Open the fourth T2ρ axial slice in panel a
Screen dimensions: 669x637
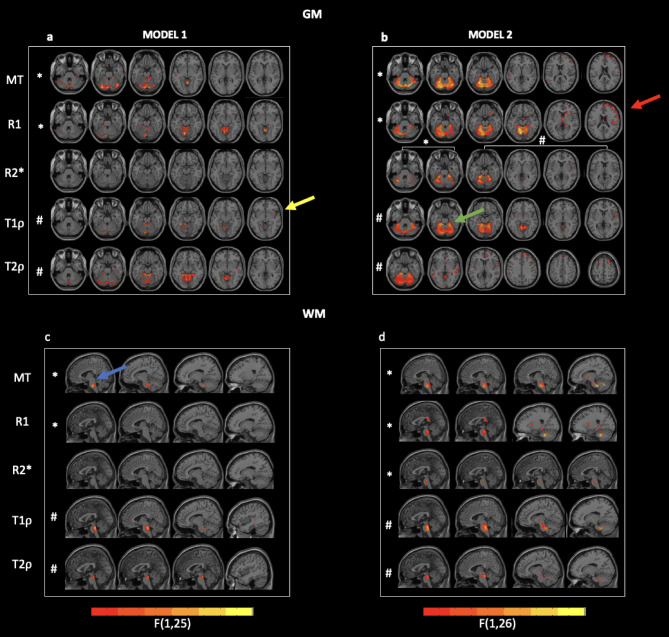pyautogui.click(x=187, y=269)
